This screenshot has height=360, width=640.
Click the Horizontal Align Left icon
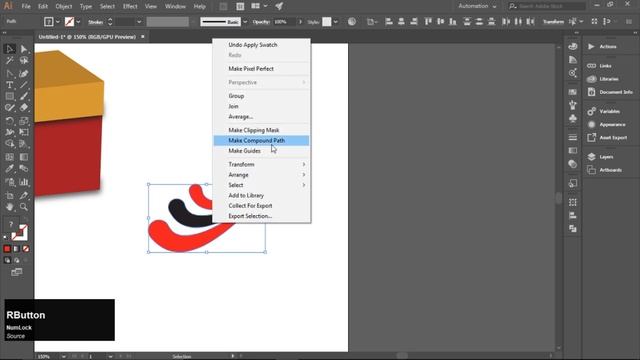[x=389, y=22]
